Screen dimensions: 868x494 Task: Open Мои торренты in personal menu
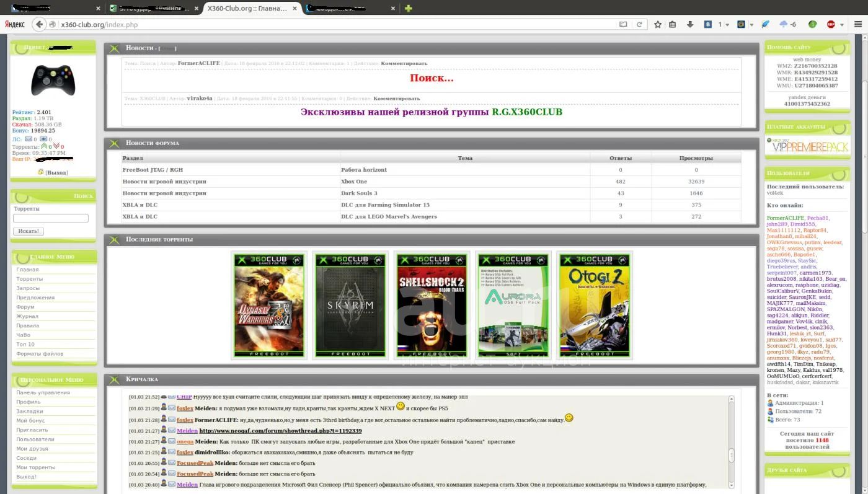(35, 467)
